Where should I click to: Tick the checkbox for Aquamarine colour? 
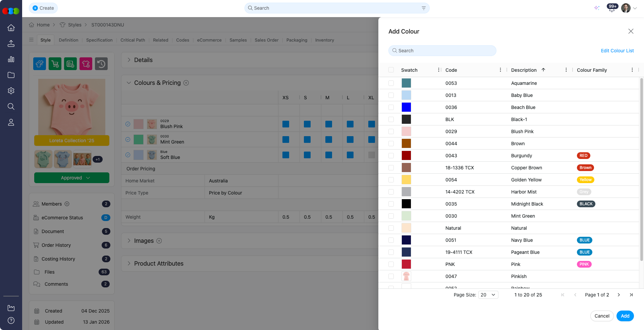point(391,83)
